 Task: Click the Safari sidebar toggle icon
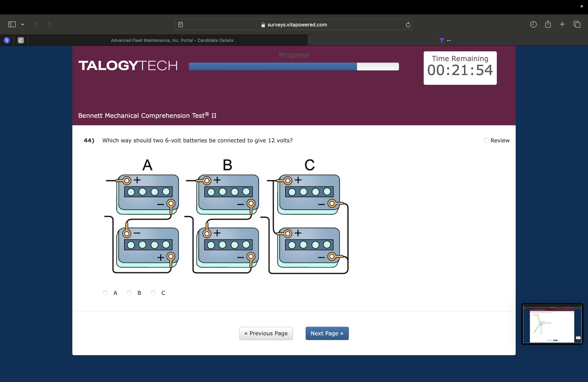pos(12,24)
